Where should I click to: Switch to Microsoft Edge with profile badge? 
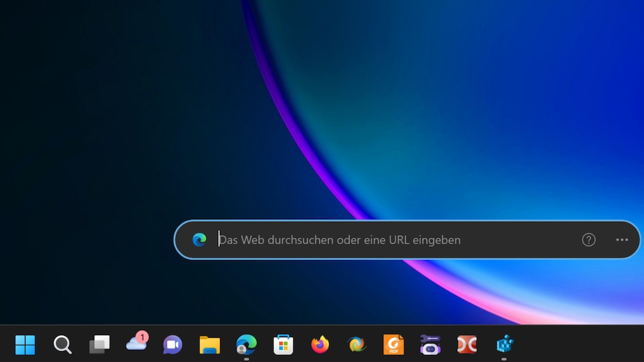(x=246, y=345)
